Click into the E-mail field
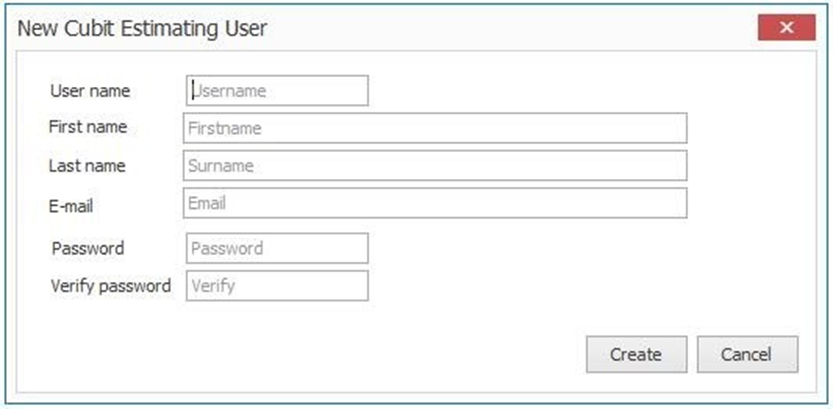The width and height of the screenshot is (833, 409). (x=435, y=203)
